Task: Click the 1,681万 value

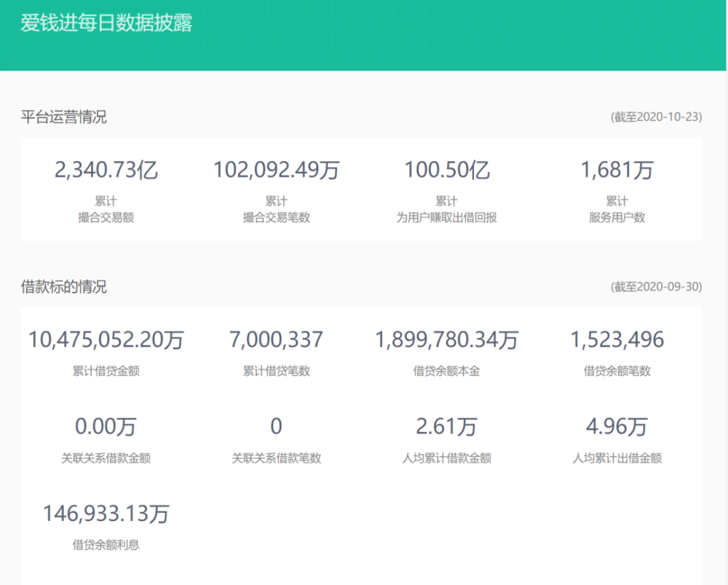Action: [x=617, y=170]
